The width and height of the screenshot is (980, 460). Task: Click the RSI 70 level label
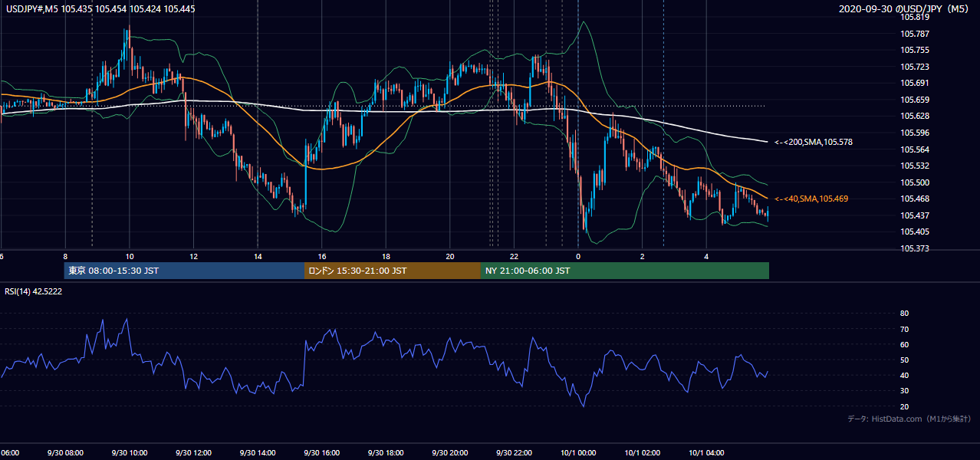(x=904, y=330)
